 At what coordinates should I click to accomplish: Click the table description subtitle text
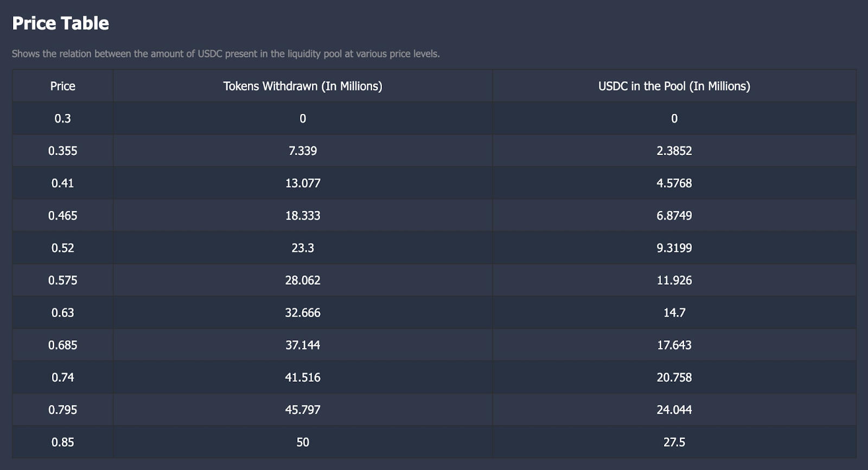pos(226,54)
